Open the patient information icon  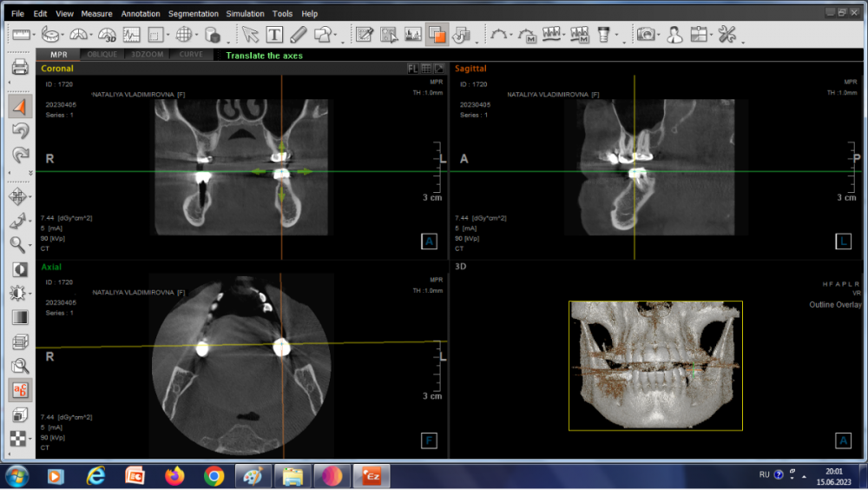[674, 35]
